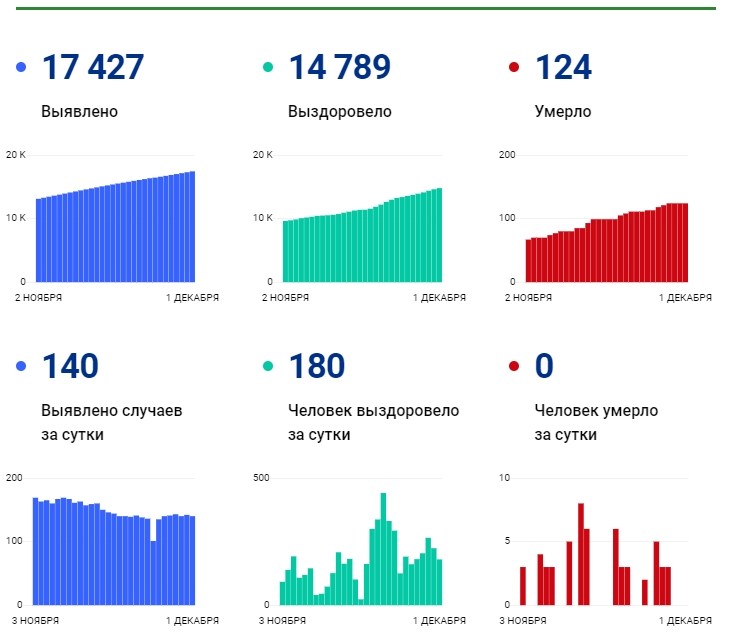Image resolution: width=729 pixels, height=641 pixels.
Task: Select the total detected number 17 427
Action: tap(93, 67)
